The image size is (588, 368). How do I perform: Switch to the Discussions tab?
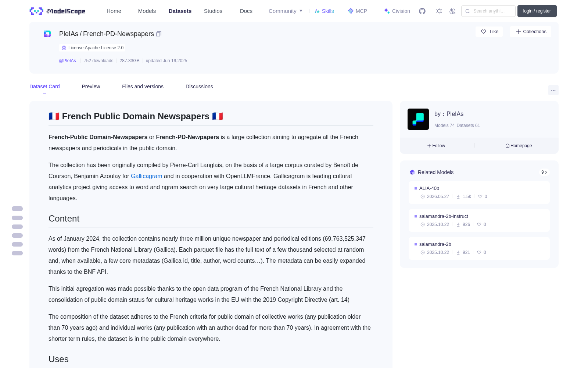199,86
